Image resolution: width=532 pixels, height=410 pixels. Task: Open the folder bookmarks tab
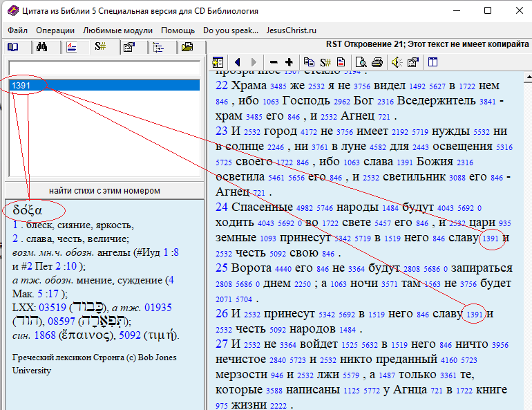(187, 47)
